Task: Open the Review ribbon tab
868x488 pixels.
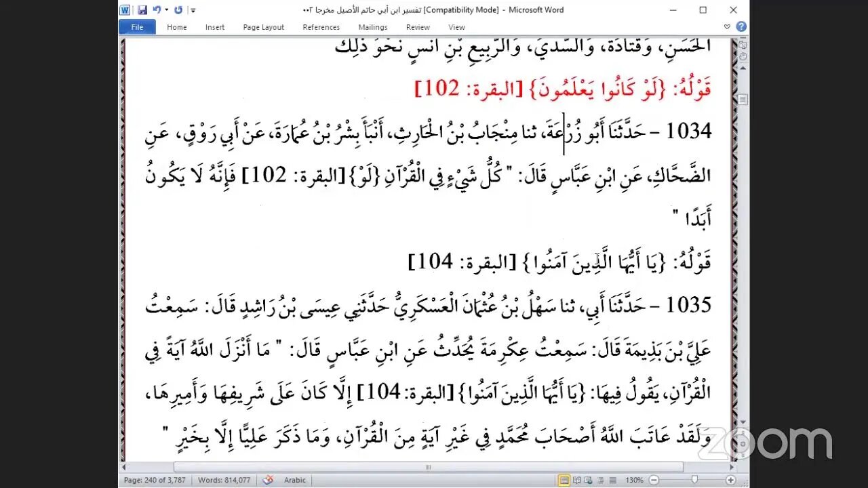Action: tap(418, 27)
